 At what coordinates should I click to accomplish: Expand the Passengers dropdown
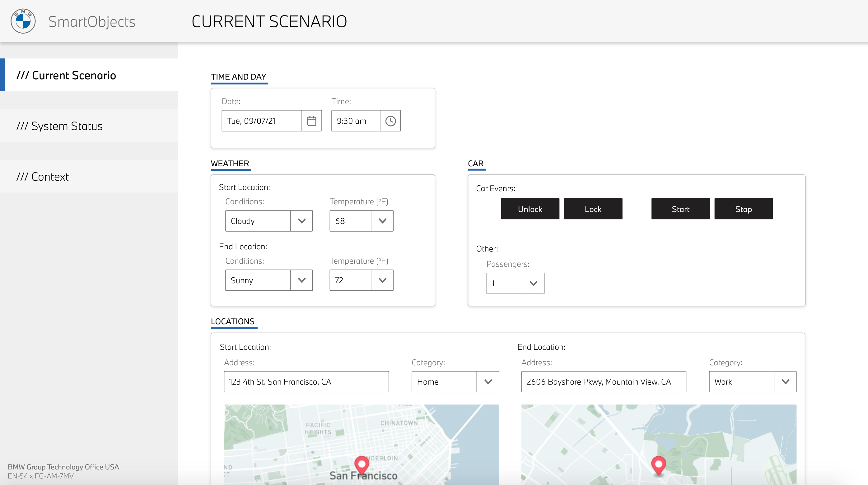533,283
